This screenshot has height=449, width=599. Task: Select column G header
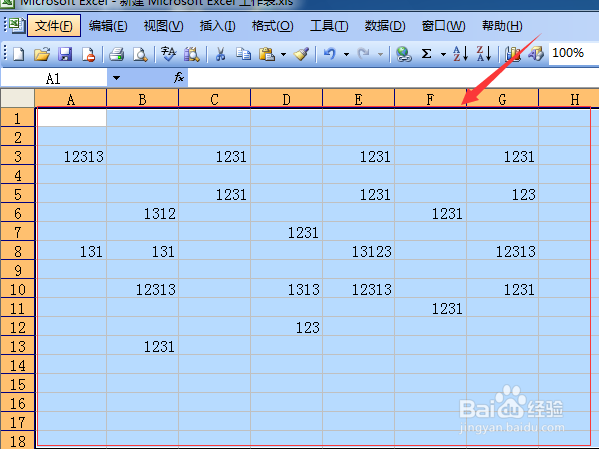502,99
